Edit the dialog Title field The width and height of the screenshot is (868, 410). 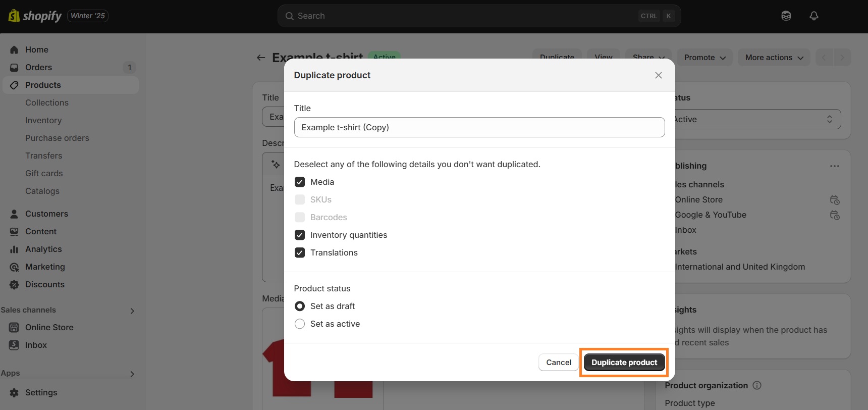click(x=479, y=127)
